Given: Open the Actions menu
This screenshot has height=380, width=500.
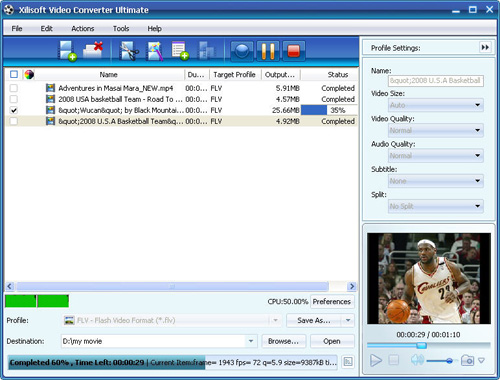Looking at the screenshot, I should tap(83, 29).
